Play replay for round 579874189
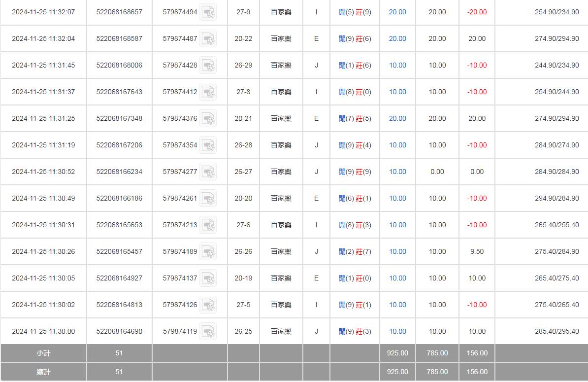 [208, 251]
